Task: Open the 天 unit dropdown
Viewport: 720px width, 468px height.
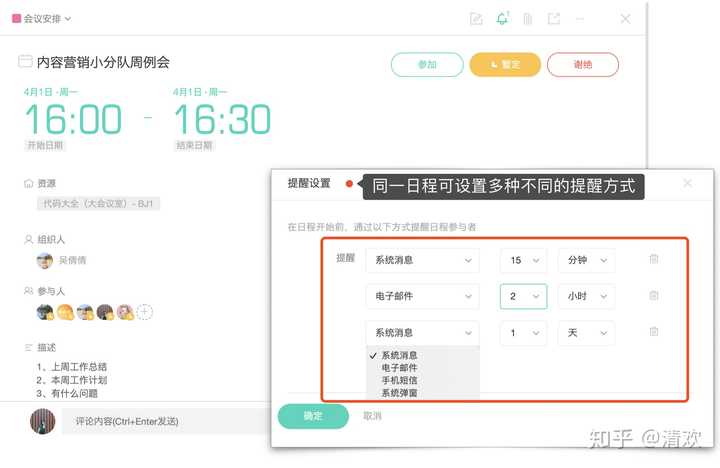Action: tap(586, 333)
